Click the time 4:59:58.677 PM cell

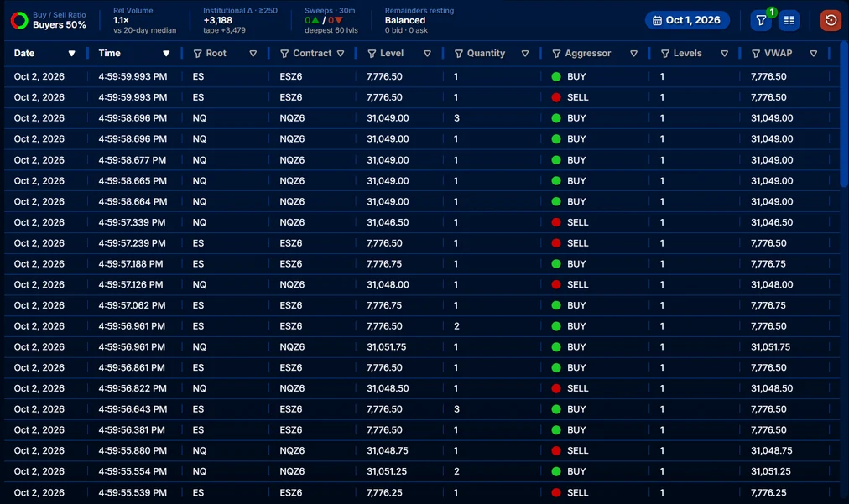(132, 160)
